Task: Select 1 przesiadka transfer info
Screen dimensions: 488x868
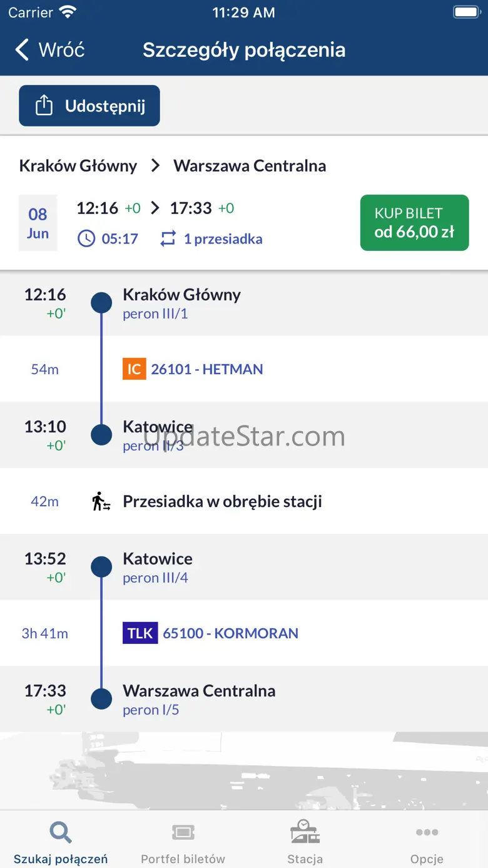Action: click(x=223, y=239)
